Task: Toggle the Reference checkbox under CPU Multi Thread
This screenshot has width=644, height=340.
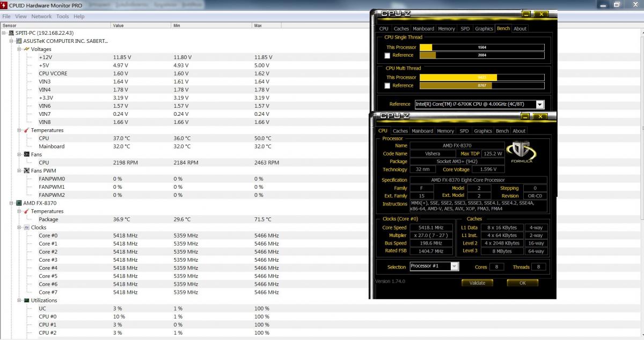Action: tap(387, 86)
